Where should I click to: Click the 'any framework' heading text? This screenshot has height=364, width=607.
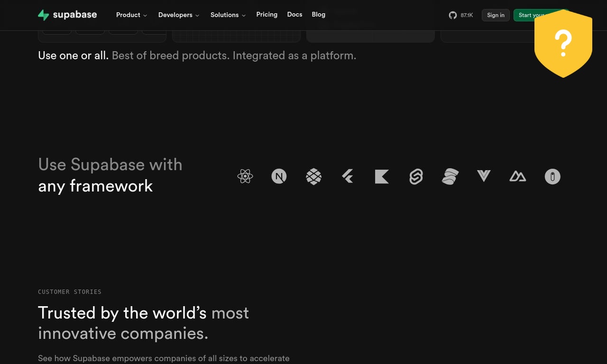tap(95, 186)
